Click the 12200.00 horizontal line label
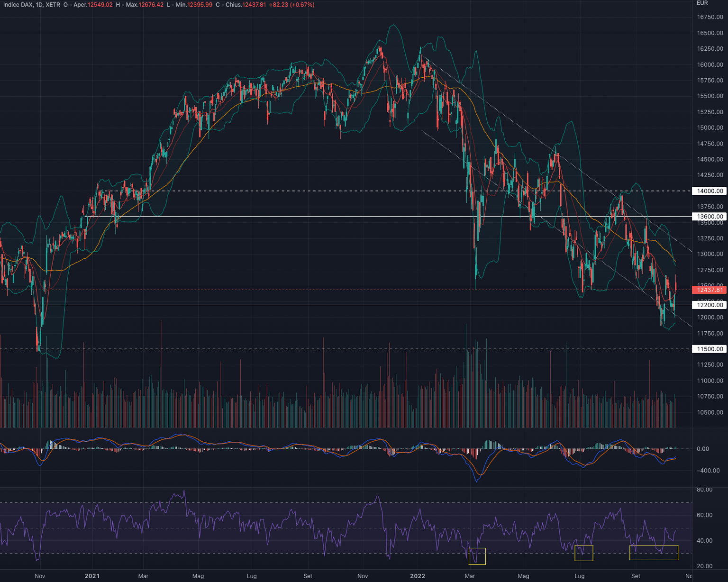Screen dimensions: 728x582 click(x=710, y=305)
